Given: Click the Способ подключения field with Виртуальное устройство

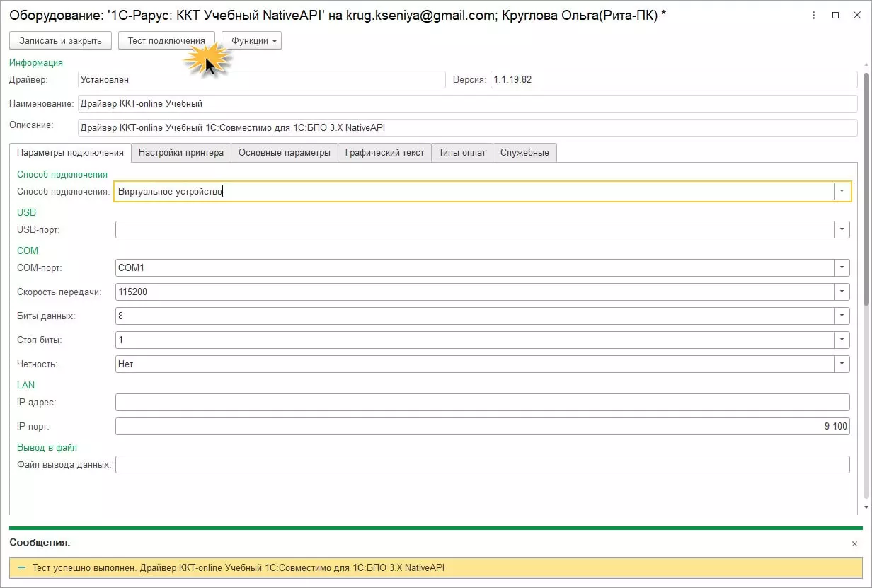Looking at the screenshot, I should point(474,191).
